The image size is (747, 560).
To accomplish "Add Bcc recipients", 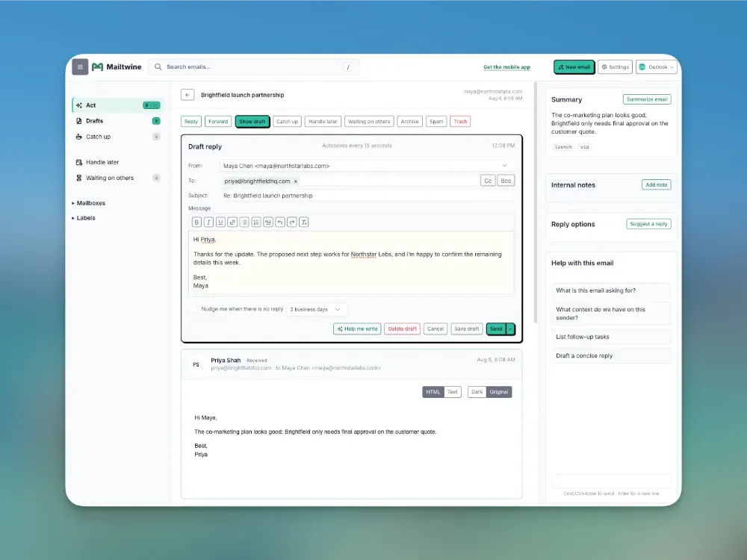I will coord(506,181).
